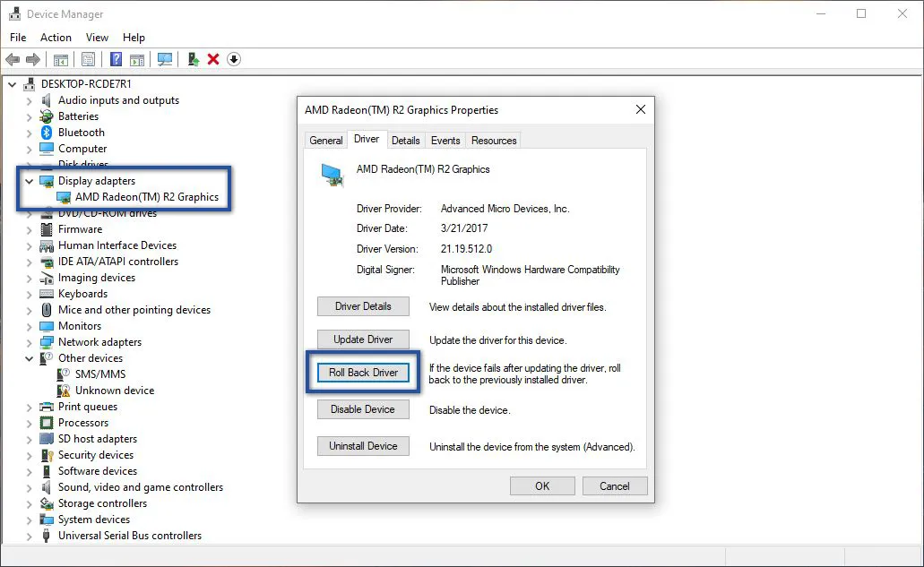This screenshot has width=924, height=567.
Task: Click the Uninstall Device button
Action: coord(363,446)
